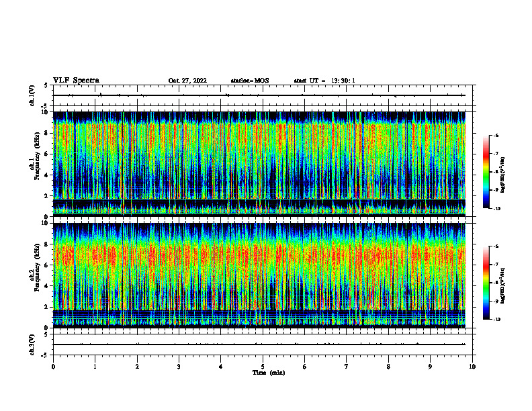Click the "Time (min)" axis label
The height and width of the screenshot is (411, 532).
coord(269,373)
